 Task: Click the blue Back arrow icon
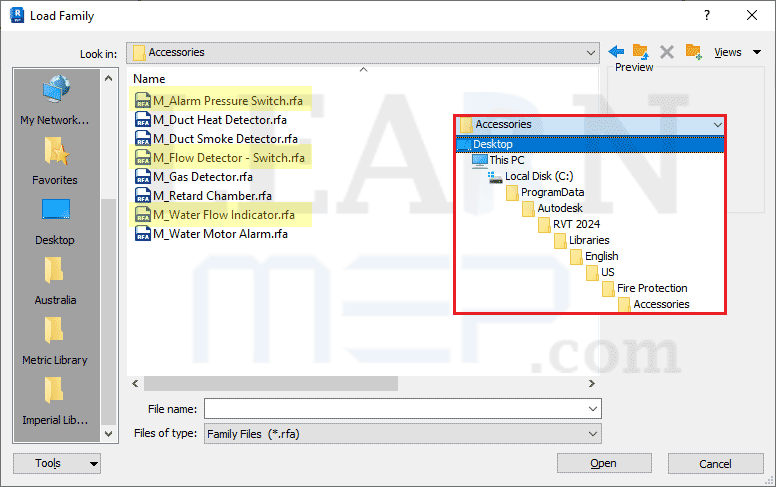click(617, 52)
